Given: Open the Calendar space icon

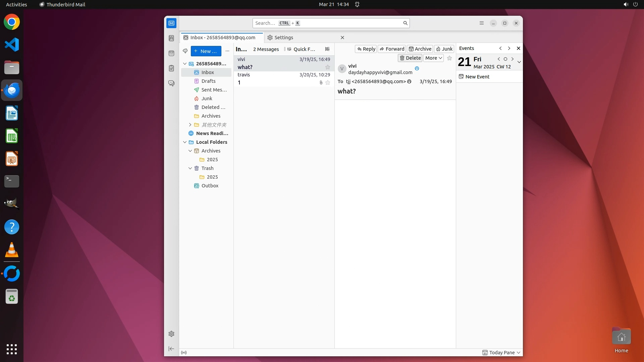Looking at the screenshot, I should tap(171, 53).
